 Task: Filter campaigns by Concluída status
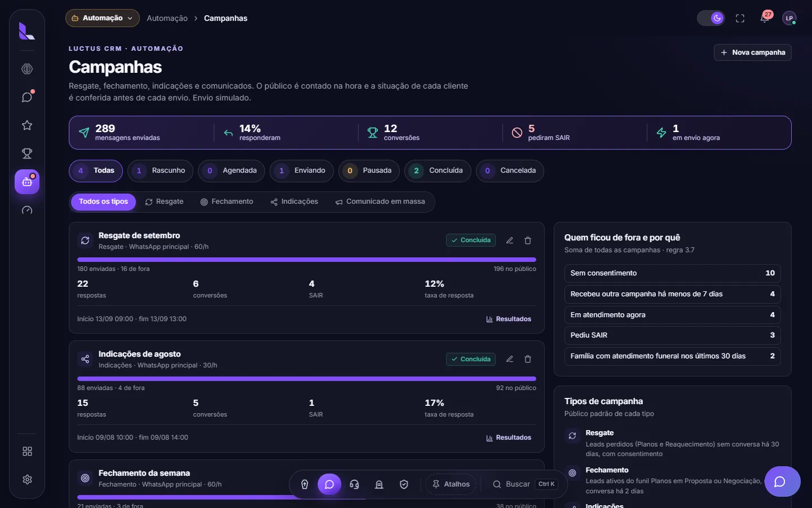coord(438,171)
